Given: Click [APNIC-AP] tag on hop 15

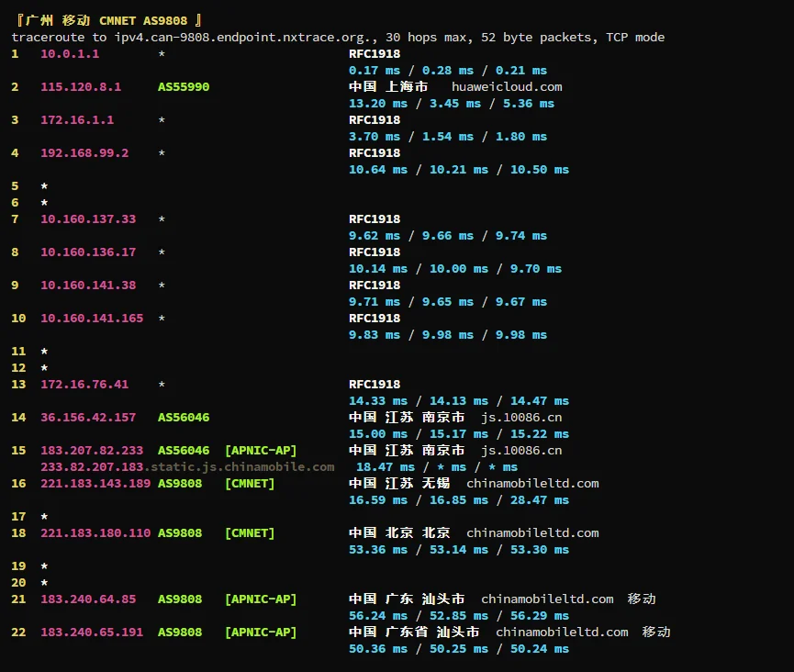Looking at the screenshot, I should click(x=261, y=450).
